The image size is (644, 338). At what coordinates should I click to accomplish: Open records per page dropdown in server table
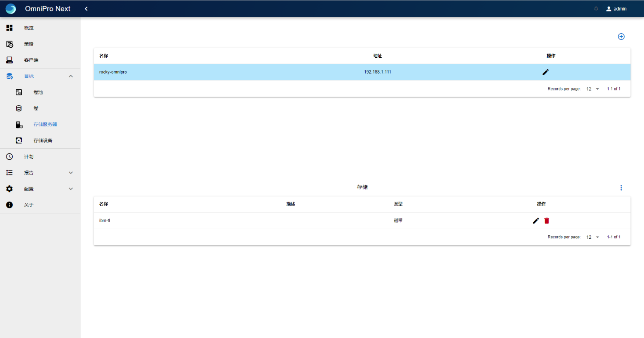click(x=592, y=89)
